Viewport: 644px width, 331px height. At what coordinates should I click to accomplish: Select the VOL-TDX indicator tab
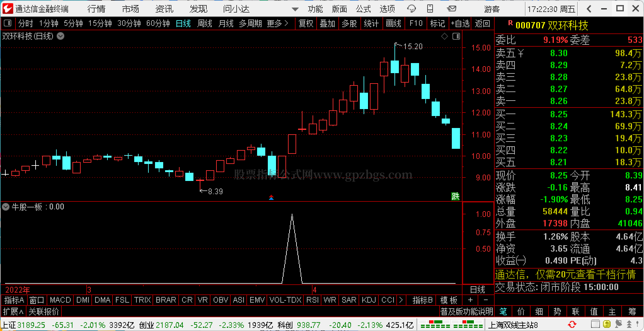point(285,300)
